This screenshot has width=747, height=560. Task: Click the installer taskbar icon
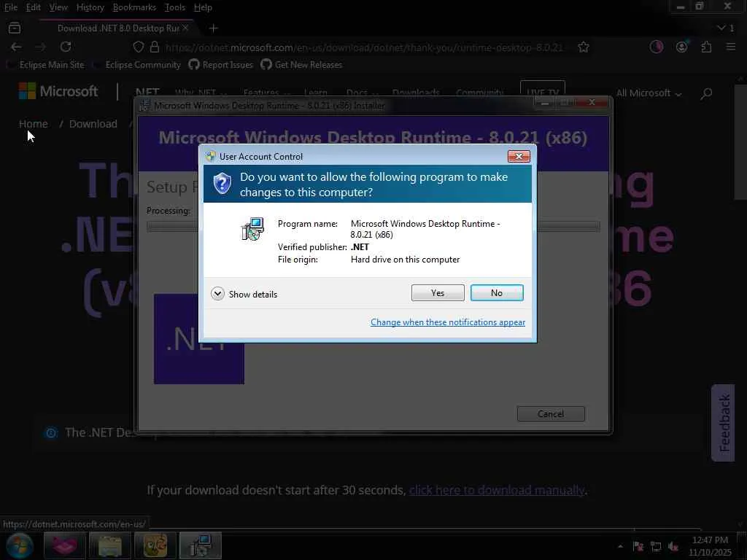(201, 545)
